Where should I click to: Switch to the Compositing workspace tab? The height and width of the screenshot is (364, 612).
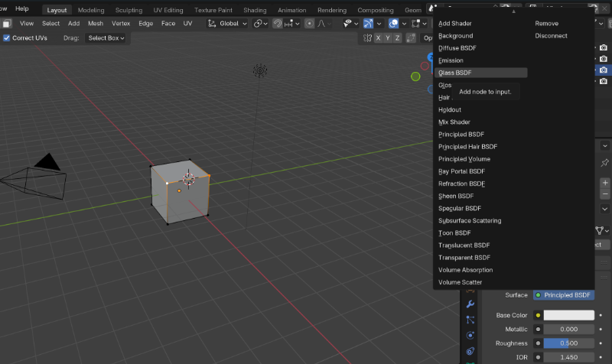[376, 10]
